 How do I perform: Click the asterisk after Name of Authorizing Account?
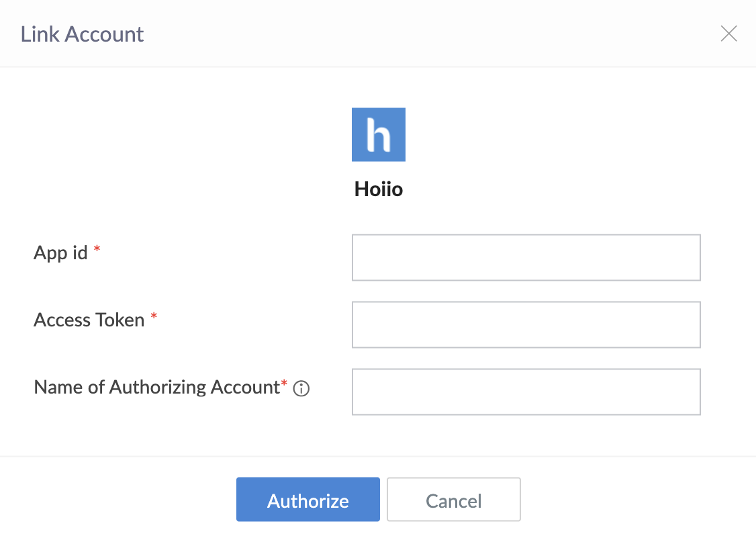(284, 385)
